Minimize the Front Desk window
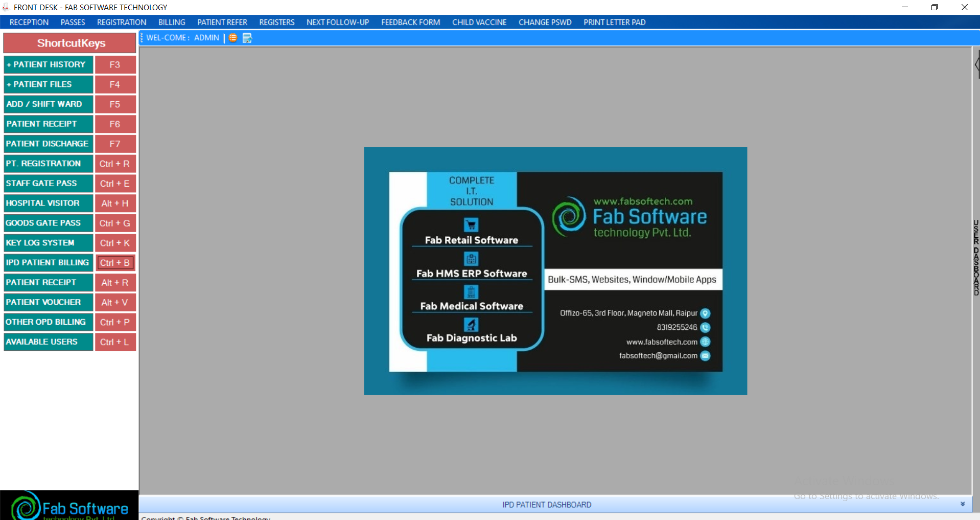980x520 pixels. pyautogui.click(x=905, y=7)
